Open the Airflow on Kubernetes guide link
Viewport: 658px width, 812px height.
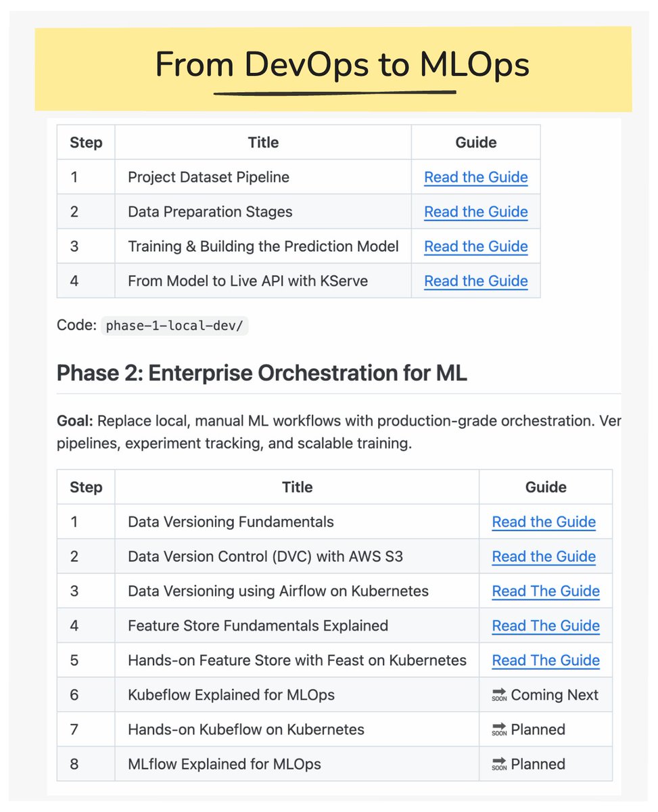click(546, 591)
